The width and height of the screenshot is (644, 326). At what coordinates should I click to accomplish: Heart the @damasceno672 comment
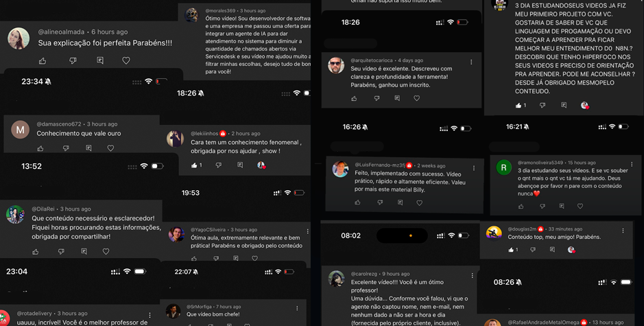[x=110, y=148]
